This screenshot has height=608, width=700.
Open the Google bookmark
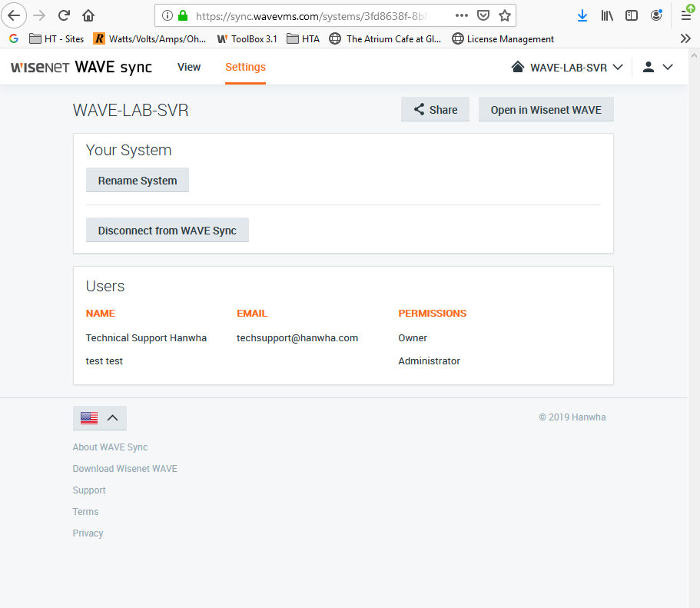coord(14,39)
